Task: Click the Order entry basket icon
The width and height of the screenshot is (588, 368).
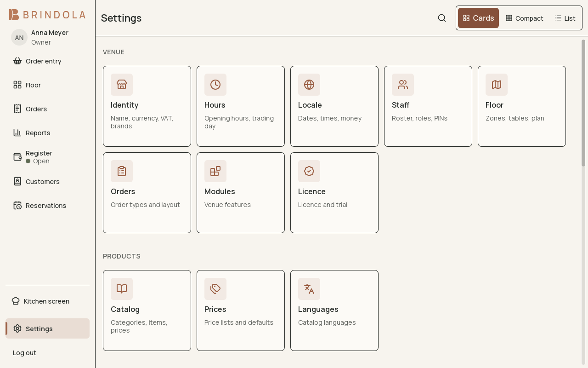Action: tap(17, 61)
